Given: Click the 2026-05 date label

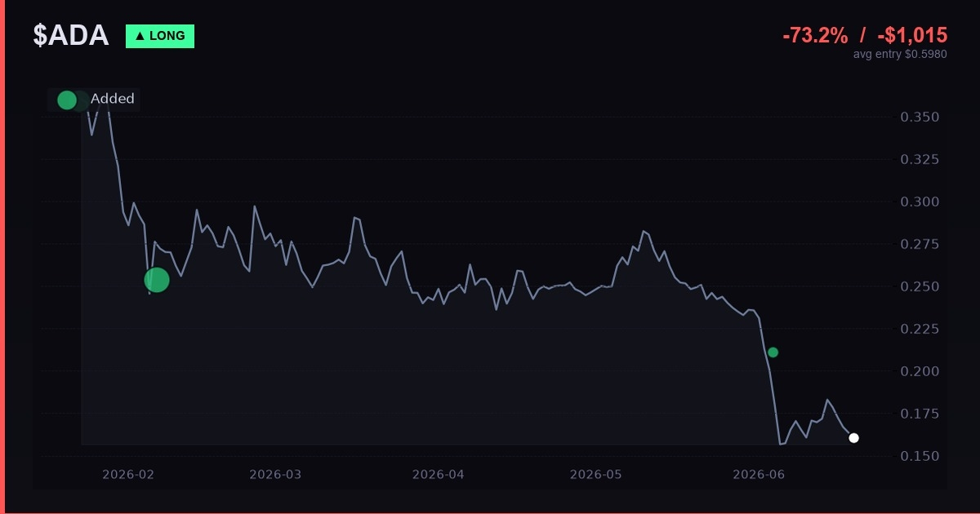Looking at the screenshot, I should (x=596, y=474).
